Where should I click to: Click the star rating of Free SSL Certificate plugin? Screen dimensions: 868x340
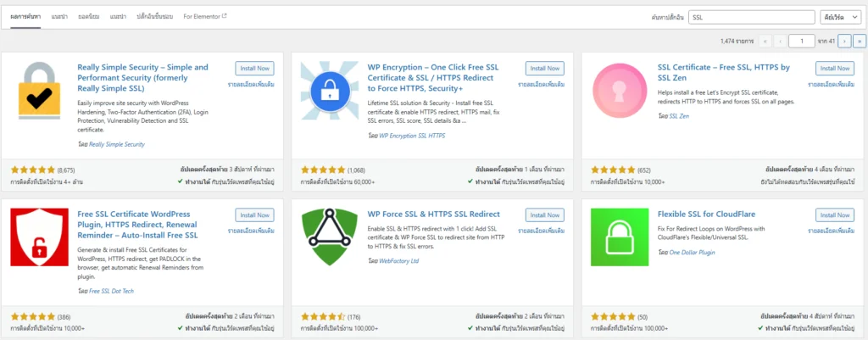pyautogui.click(x=33, y=317)
